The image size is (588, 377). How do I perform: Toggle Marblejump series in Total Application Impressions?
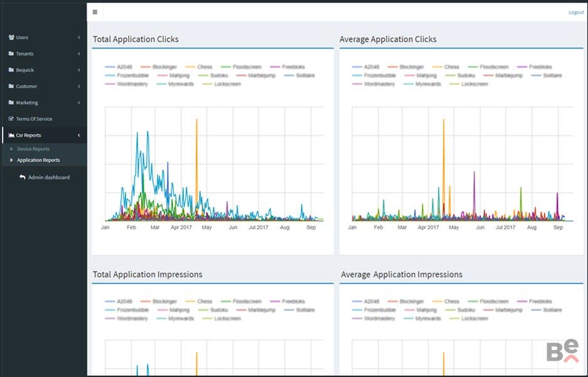[256, 310]
